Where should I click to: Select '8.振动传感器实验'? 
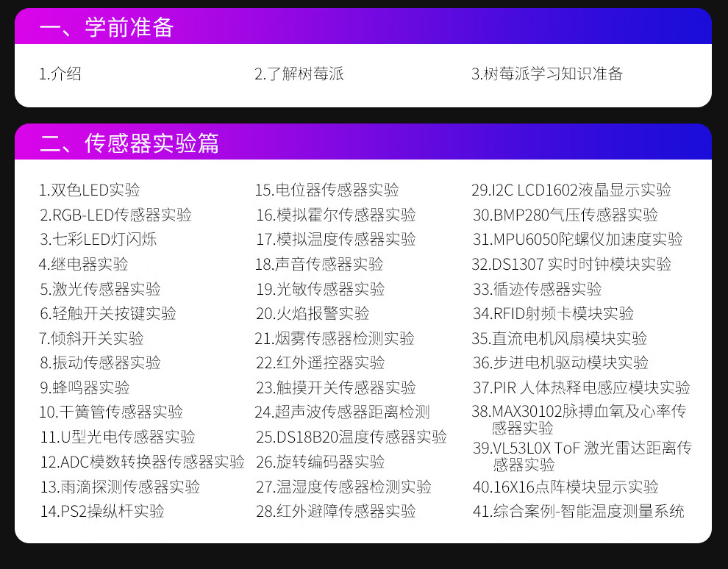[x=100, y=363]
